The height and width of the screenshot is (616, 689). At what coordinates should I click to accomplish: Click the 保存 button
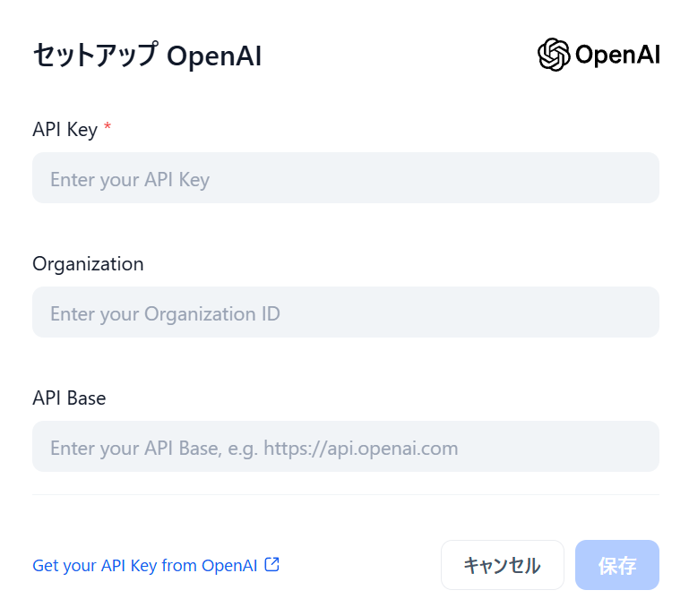pyautogui.click(x=617, y=565)
